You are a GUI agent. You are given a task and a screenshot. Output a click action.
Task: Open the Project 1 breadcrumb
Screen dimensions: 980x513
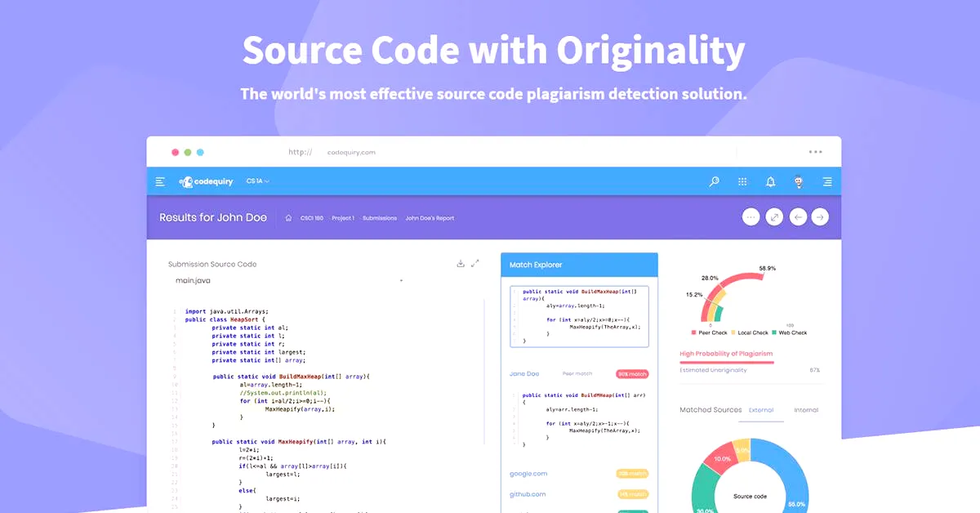[x=343, y=218]
